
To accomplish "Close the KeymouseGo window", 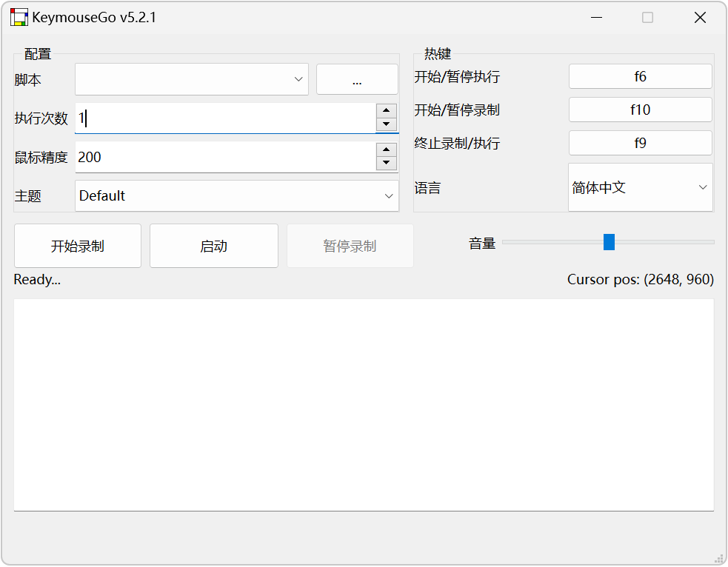I will coord(700,18).
